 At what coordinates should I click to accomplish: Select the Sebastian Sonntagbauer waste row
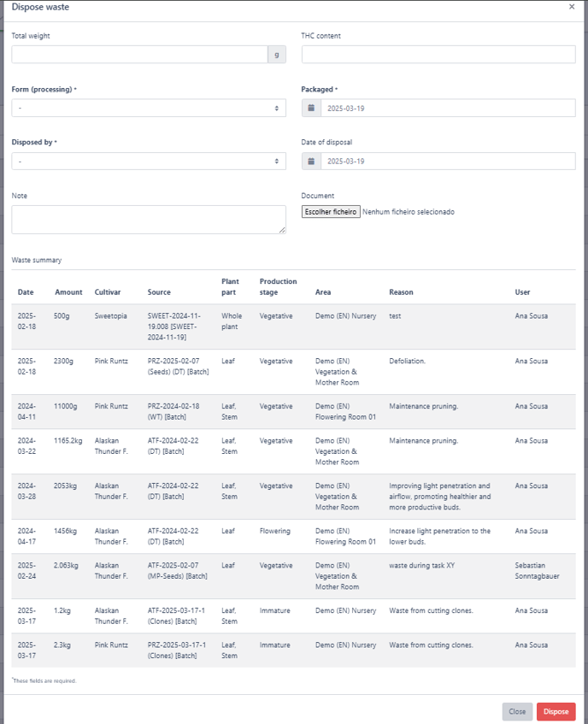pos(293,576)
